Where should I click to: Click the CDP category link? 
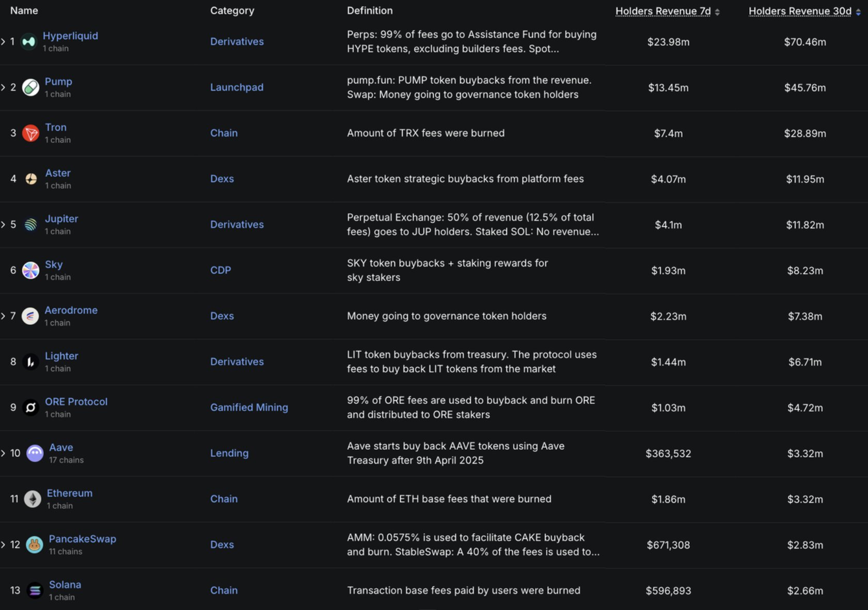(x=220, y=270)
